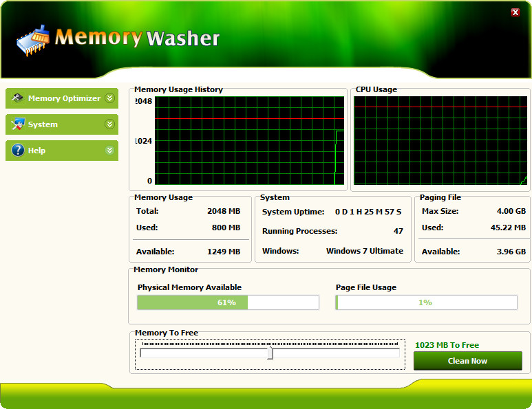Click the 'Windows 7 Ultimate' value

click(x=365, y=251)
